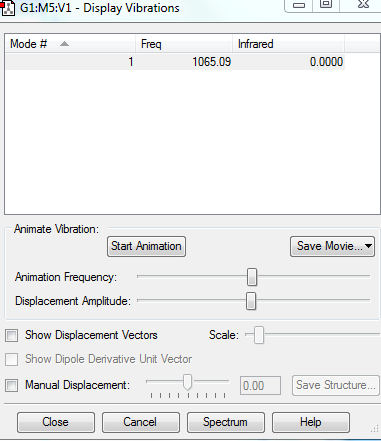Open the Spectrum button
381x441 pixels.
pos(226,422)
